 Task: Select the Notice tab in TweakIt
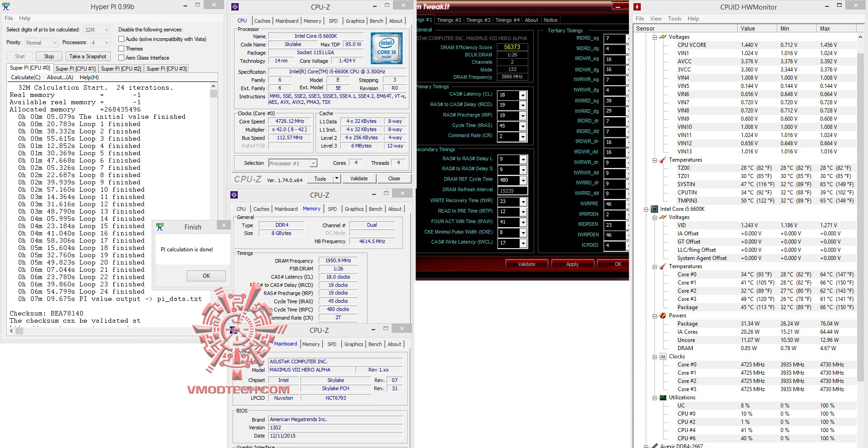coord(550,20)
